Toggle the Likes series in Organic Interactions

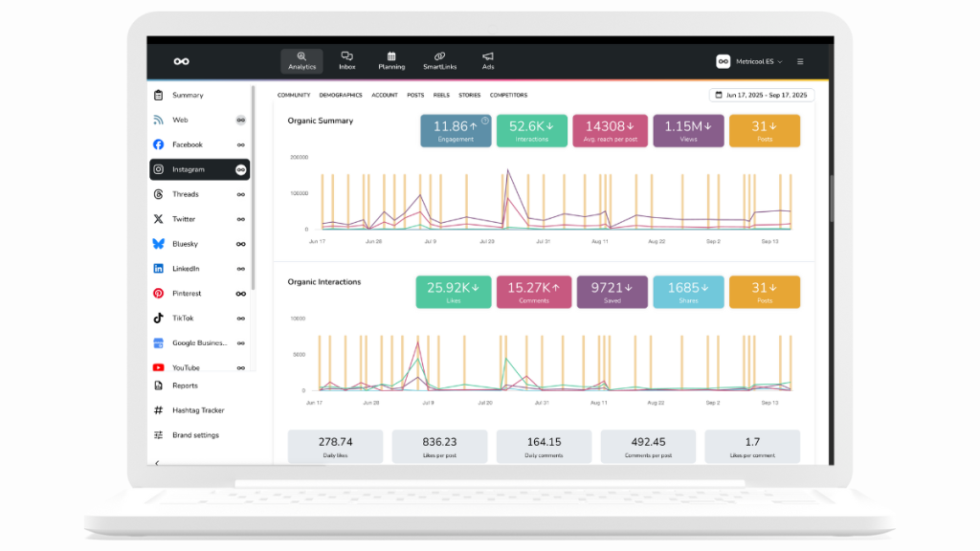tap(453, 292)
